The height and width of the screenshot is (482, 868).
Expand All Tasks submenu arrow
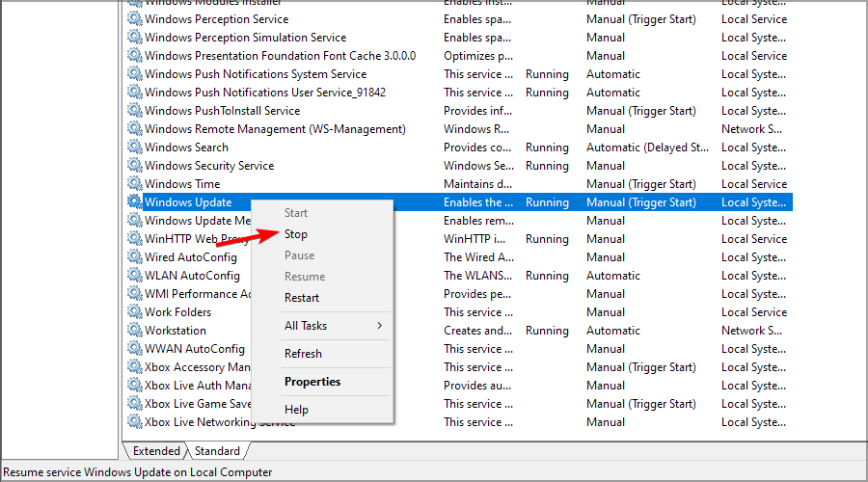[379, 326]
